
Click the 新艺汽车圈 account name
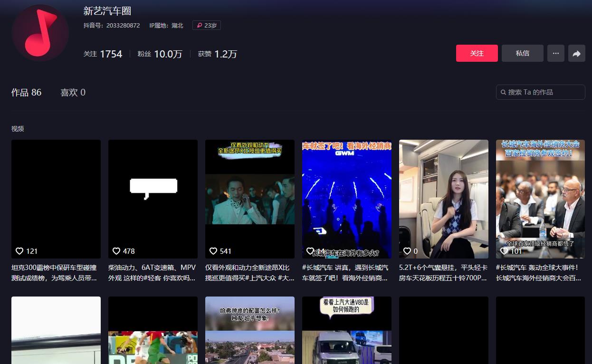click(x=107, y=11)
